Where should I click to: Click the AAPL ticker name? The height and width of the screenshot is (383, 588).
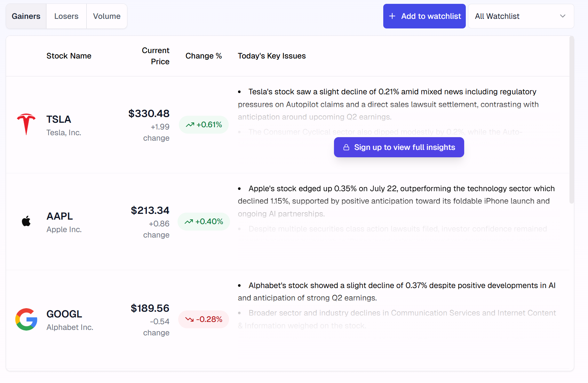(60, 216)
